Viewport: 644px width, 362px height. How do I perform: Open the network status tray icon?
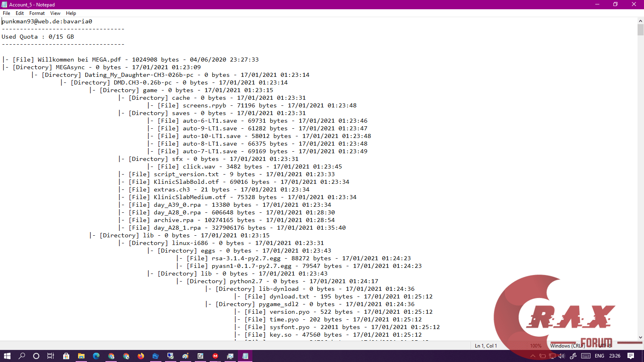552,356
